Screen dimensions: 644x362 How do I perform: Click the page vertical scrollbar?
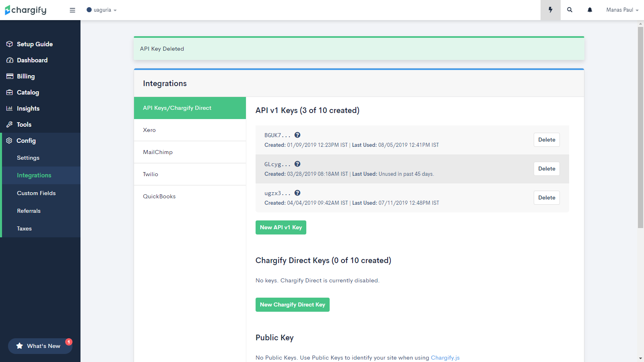click(x=640, y=128)
